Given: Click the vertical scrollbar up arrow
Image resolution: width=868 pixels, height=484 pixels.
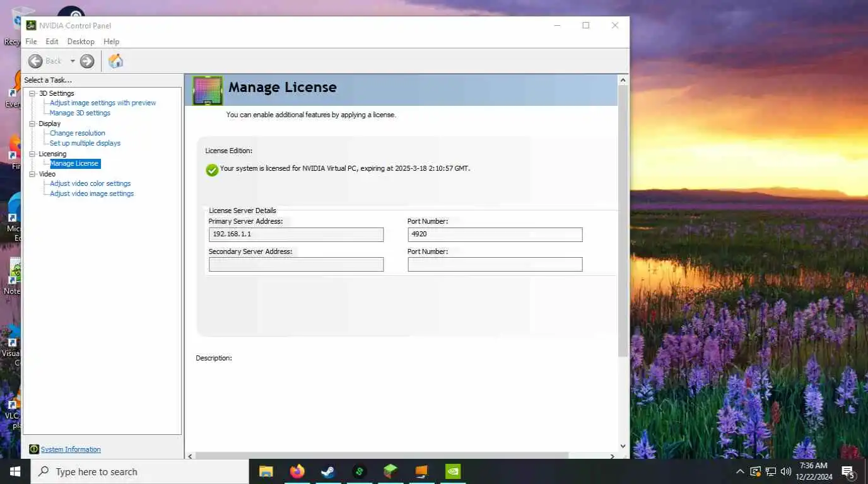Looking at the screenshot, I should [x=623, y=80].
